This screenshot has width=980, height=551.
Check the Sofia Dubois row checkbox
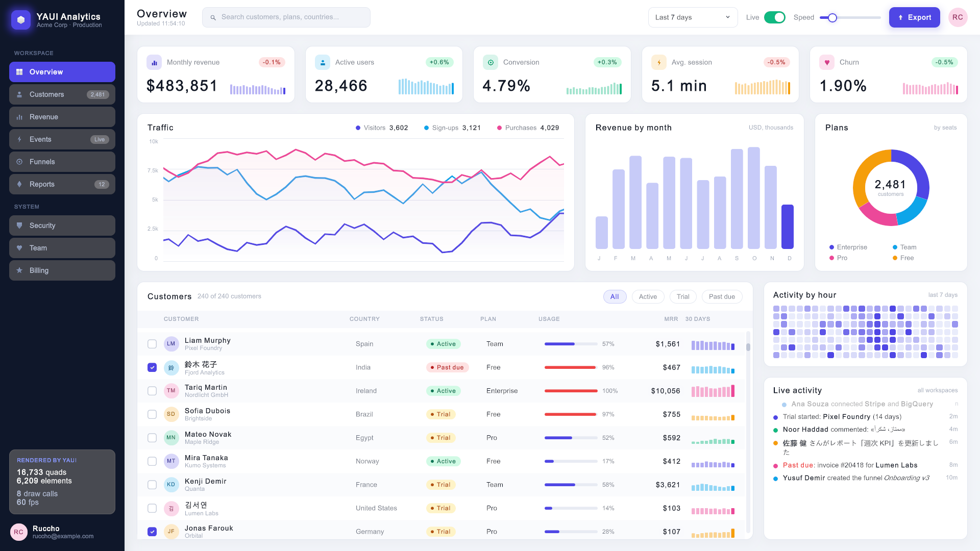(x=152, y=414)
